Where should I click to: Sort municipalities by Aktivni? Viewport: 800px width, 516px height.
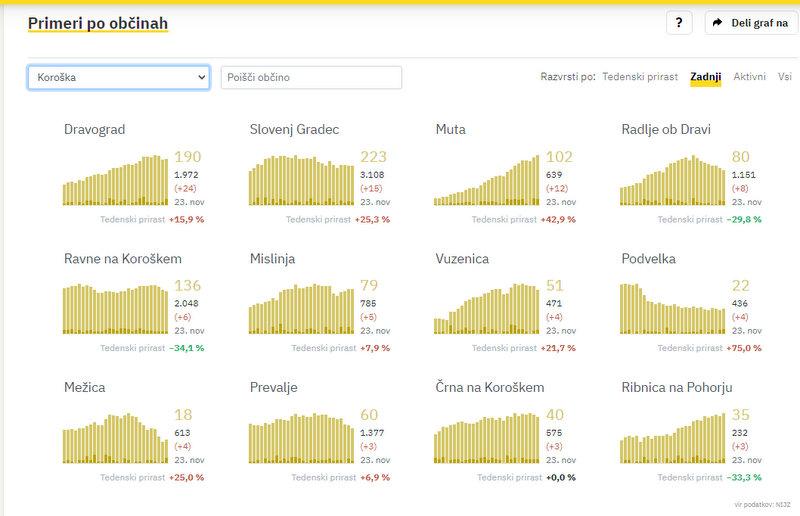coord(749,77)
